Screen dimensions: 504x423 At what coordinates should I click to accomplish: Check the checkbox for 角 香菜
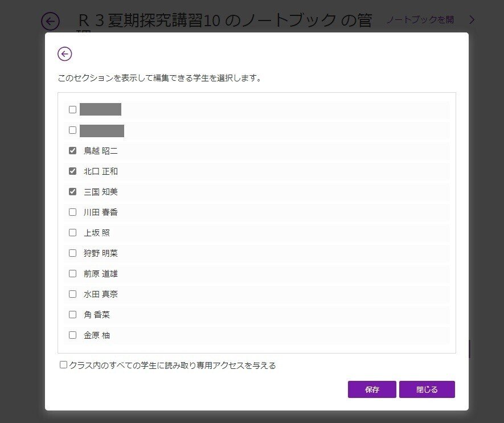click(72, 314)
